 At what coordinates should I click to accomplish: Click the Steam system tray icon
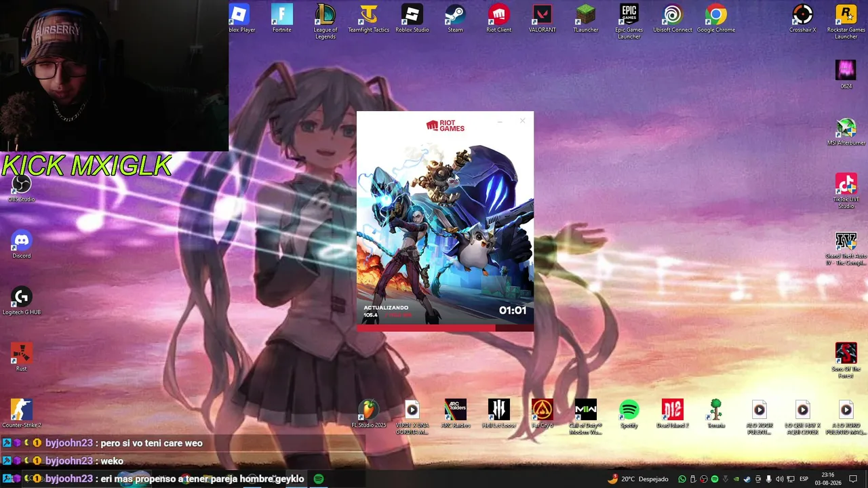[747, 479]
